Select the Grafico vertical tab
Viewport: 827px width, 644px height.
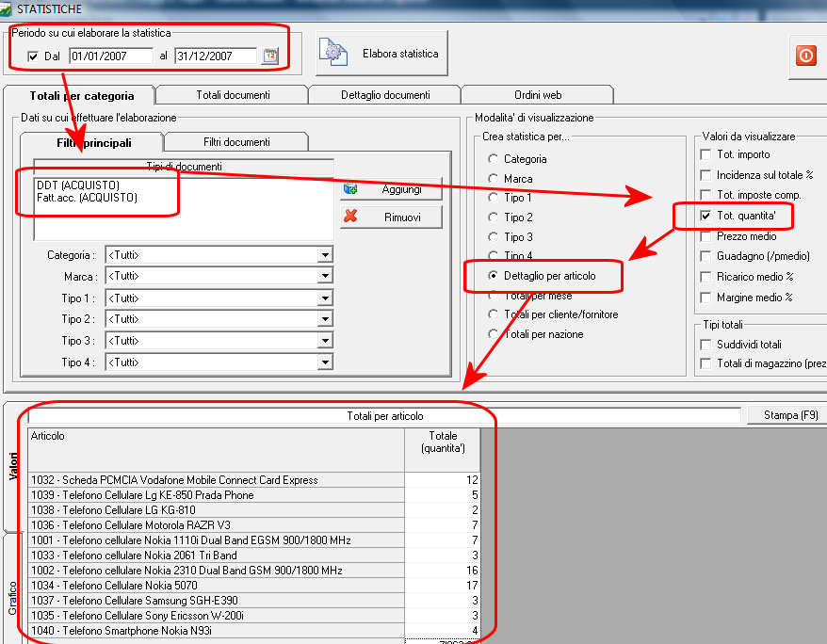pos(12,597)
